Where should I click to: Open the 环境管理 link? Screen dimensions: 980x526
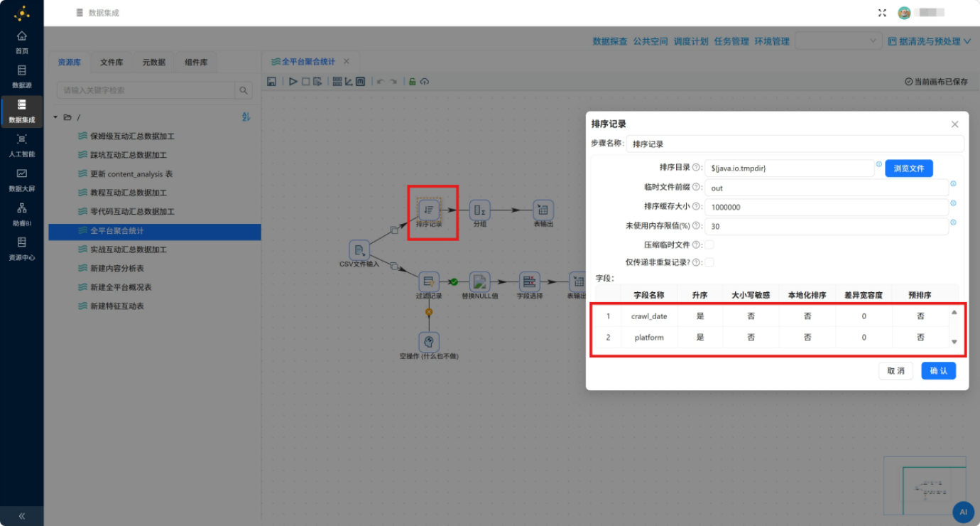coord(772,41)
